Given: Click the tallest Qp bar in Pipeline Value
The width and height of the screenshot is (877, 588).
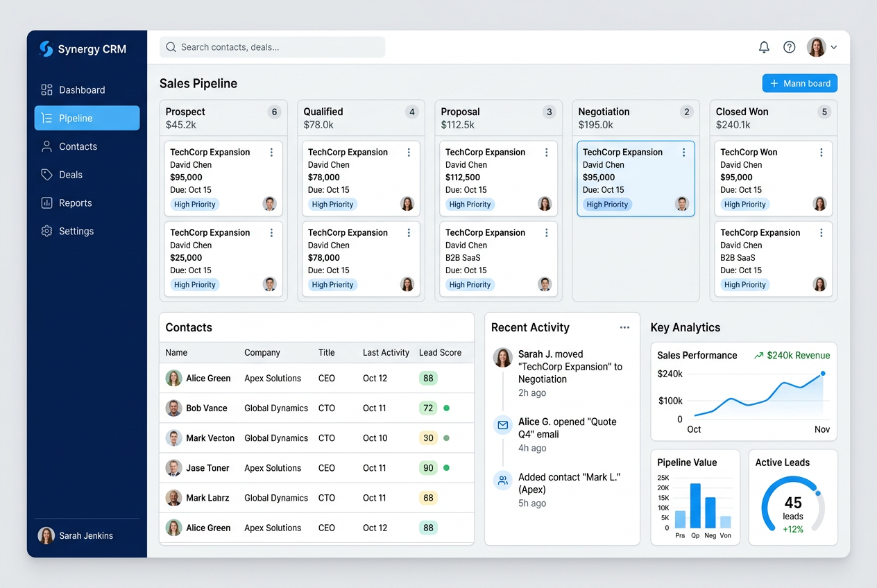Looking at the screenshot, I should 695,505.
